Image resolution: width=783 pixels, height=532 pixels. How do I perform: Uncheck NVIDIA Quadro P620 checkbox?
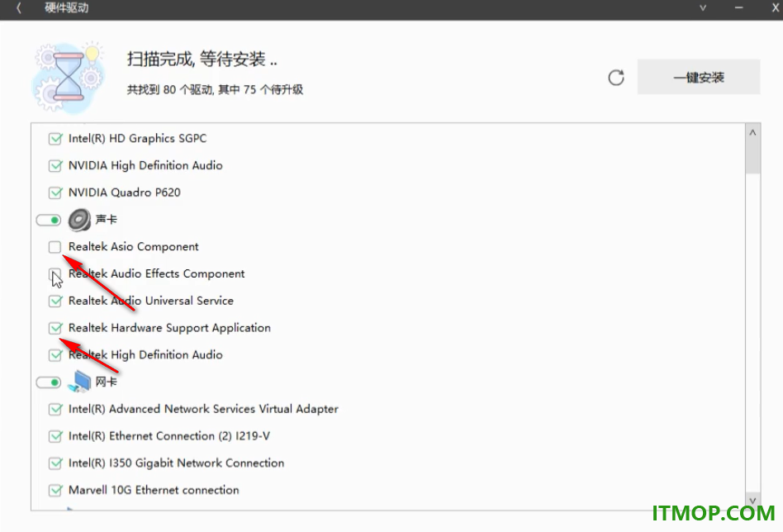click(55, 192)
